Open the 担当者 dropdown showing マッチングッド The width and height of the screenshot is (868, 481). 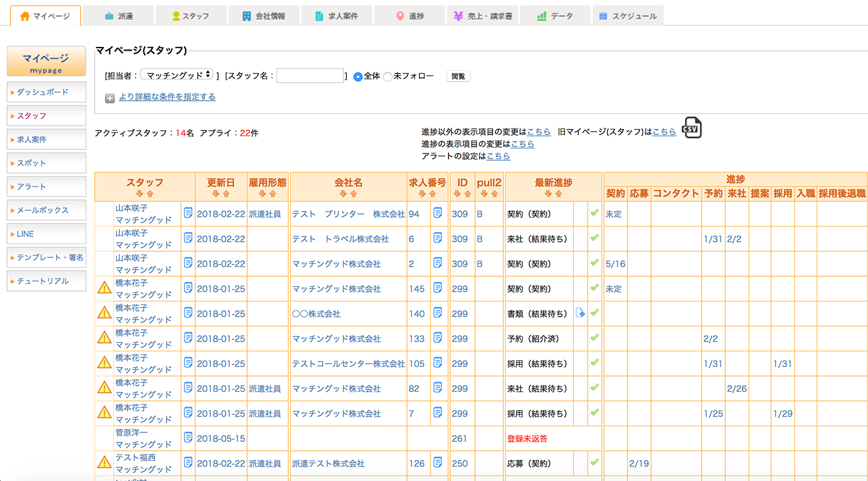[x=177, y=75]
